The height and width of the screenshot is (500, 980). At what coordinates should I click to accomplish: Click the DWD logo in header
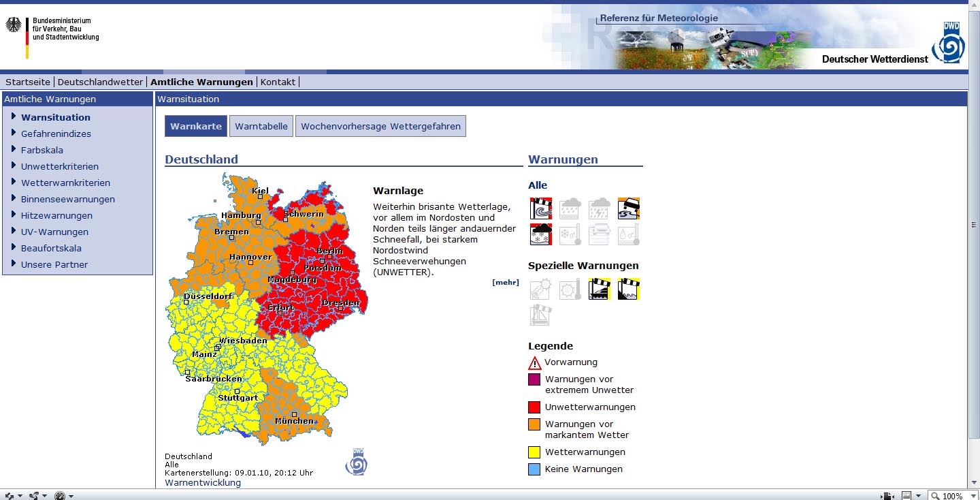pos(949,42)
